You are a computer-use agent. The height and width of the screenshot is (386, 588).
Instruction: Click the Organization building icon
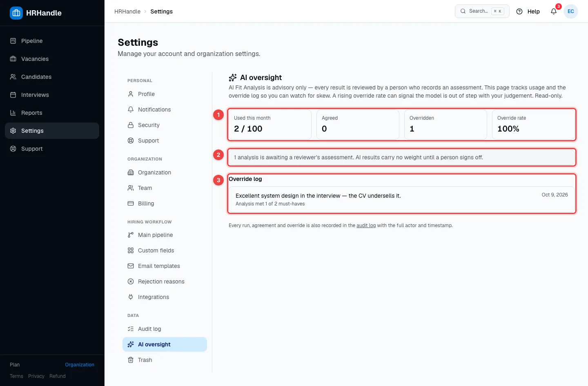131,172
